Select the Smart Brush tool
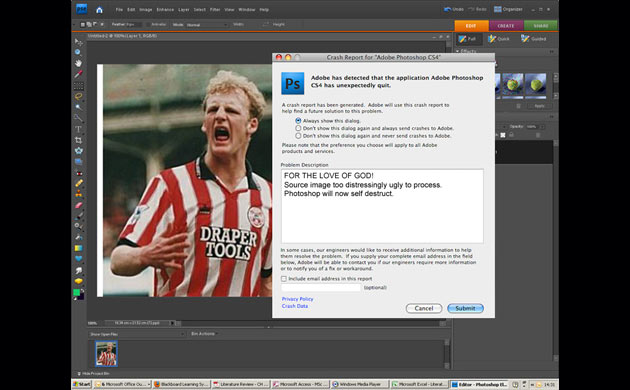Viewport: 630px width, 390px height. pos(78,227)
